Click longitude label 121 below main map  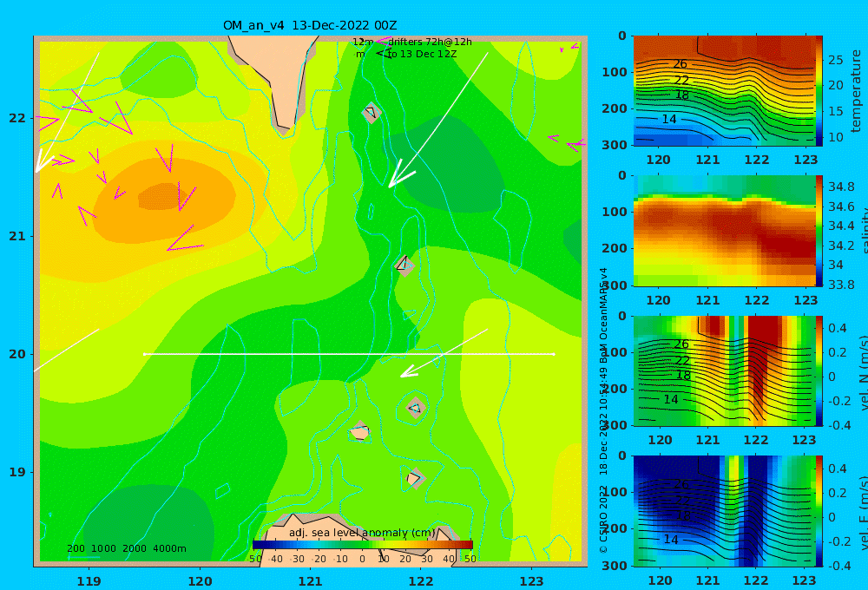click(x=311, y=581)
